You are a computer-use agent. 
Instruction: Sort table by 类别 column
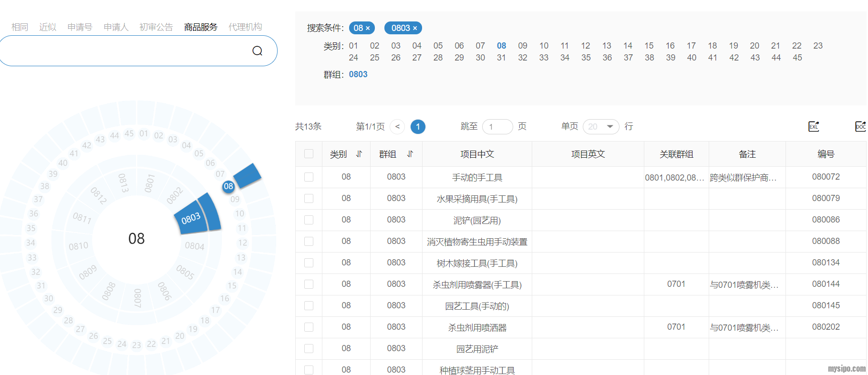click(x=359, y=154)
